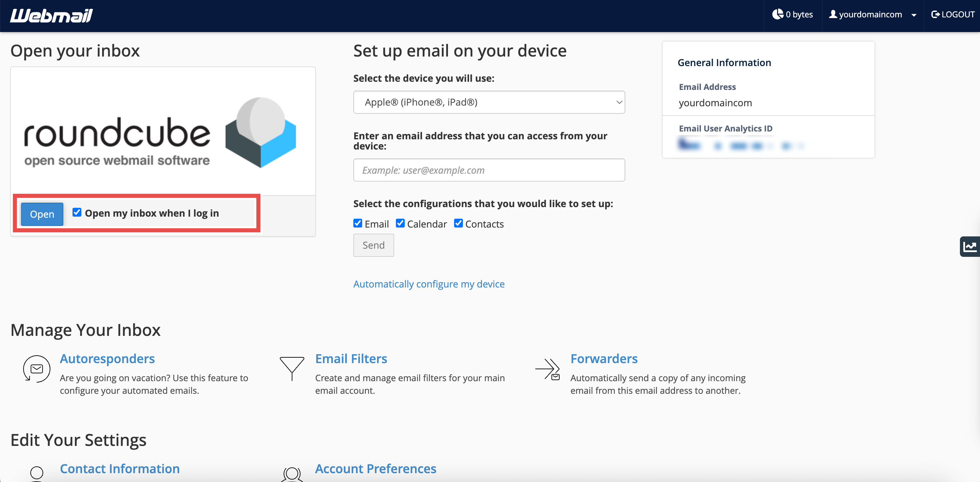Image resolution: width=980 pixels, height=482 pixels.
Task: Click the Webmail logo in header
Action: point(51,15)
